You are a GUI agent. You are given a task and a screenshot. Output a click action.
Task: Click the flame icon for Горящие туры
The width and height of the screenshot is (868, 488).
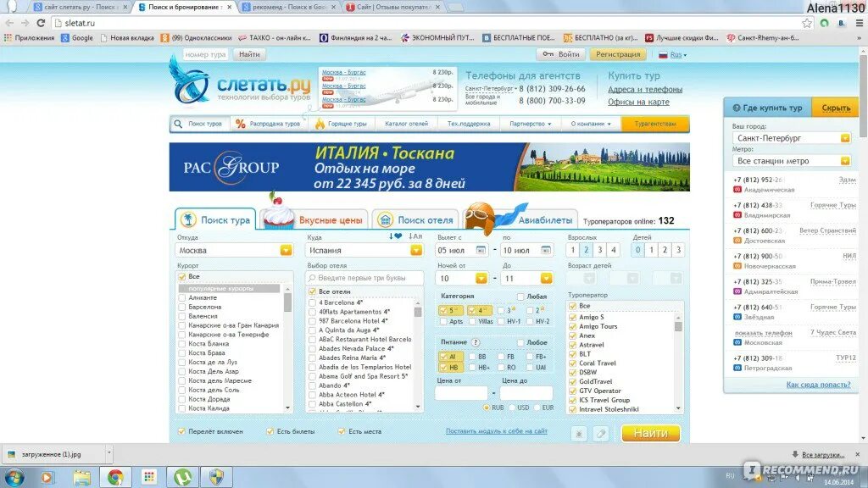(x=320, y=124)
